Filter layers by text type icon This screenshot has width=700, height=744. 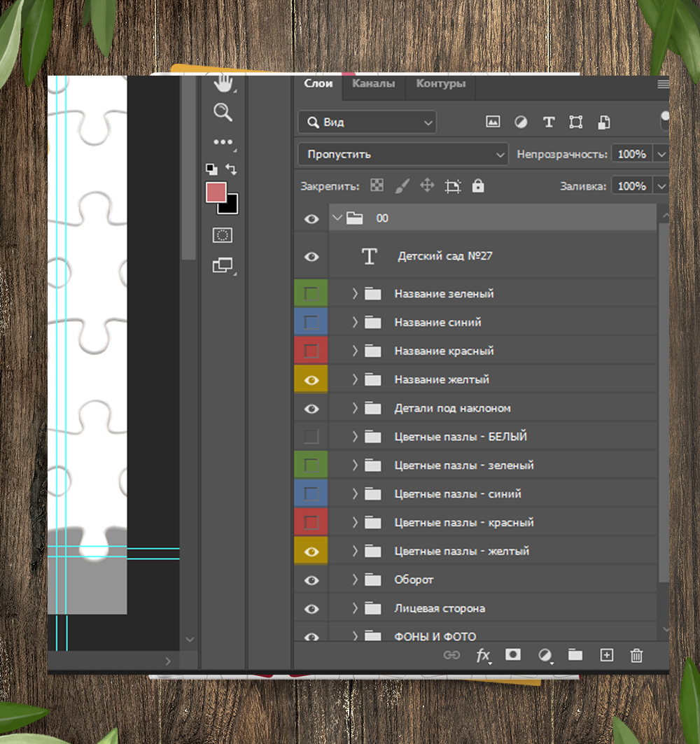click(x=549, y=122)
